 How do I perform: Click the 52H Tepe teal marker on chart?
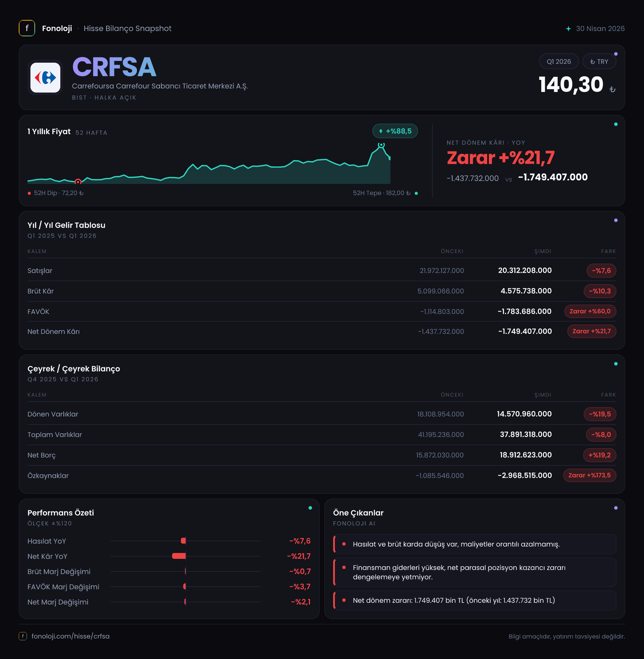(x=381, y=145)
